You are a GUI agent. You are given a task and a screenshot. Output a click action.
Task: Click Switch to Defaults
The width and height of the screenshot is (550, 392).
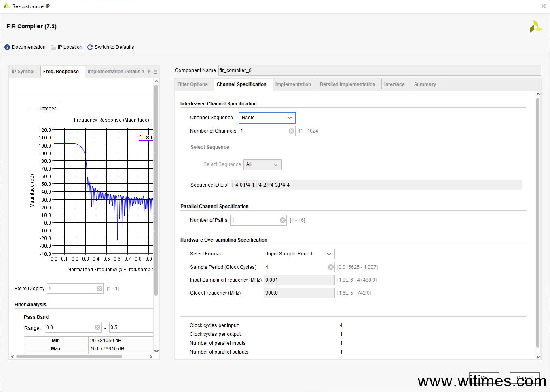(114, 47)
